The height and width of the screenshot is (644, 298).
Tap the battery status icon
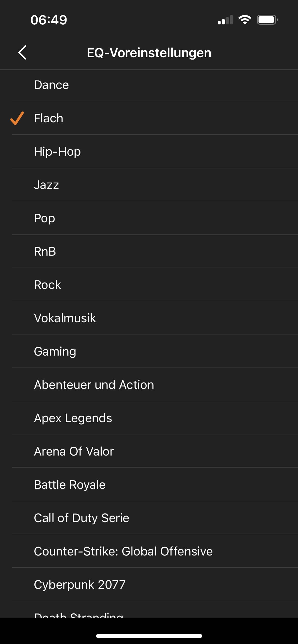(x=267, y=20)
